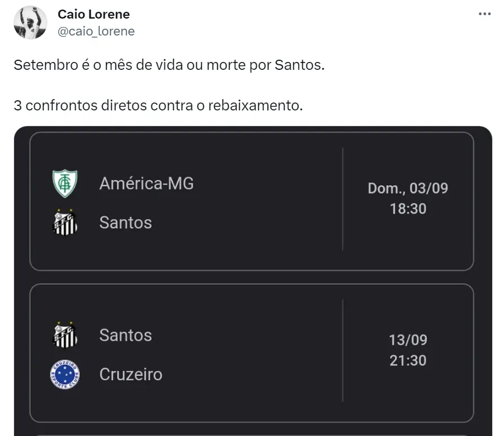Click the divider line in the América-MG match card
504x436 pixels.
point(343,199)
